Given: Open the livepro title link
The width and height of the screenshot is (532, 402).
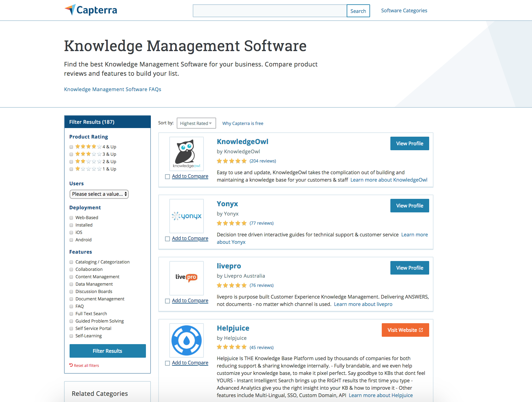Looking at the screenshot, I should 229,266.
